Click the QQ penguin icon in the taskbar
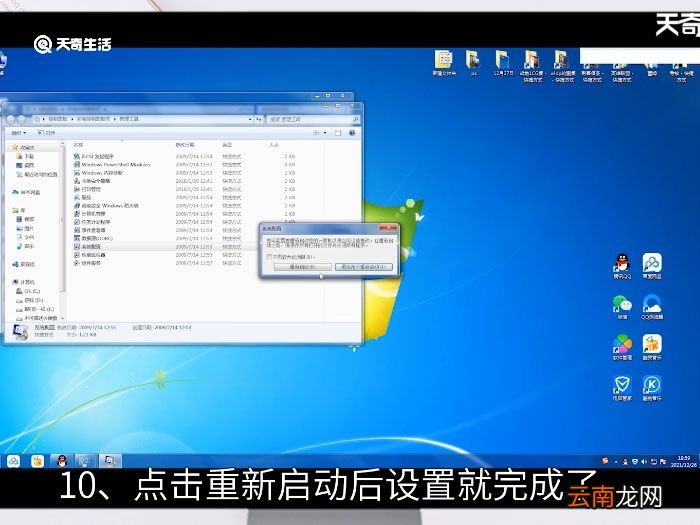The image size is (700, 525). pos(62,461)
